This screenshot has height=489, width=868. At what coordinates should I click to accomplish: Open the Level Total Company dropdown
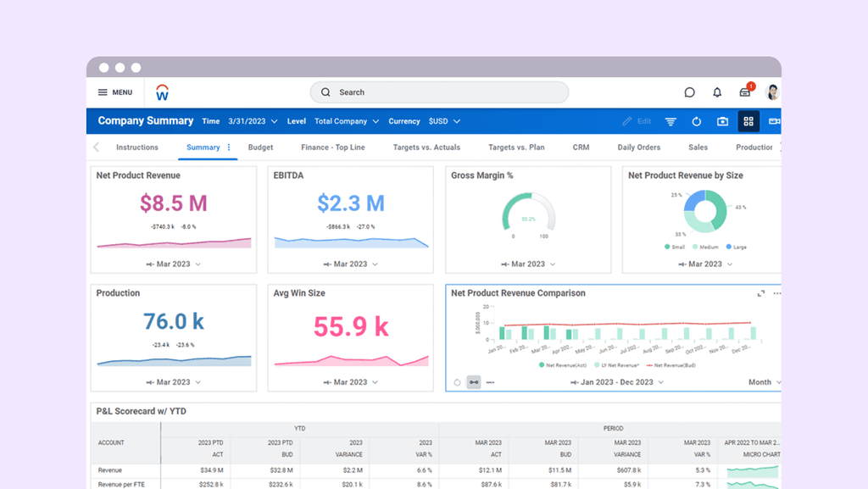(346, 121)
